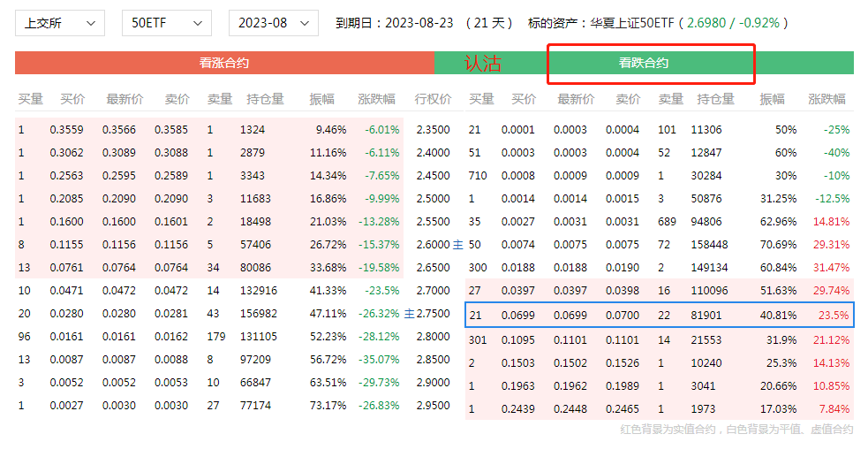Screen dimensions: 868x457
Task: Click the call-side 持仓量 column header
Action: click(x=265, y=99)
